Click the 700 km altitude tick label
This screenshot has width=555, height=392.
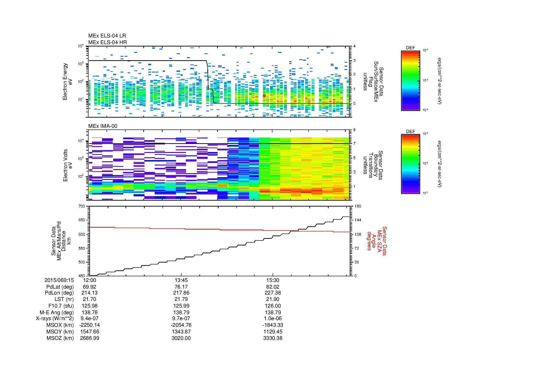click(x=82, y=206)
